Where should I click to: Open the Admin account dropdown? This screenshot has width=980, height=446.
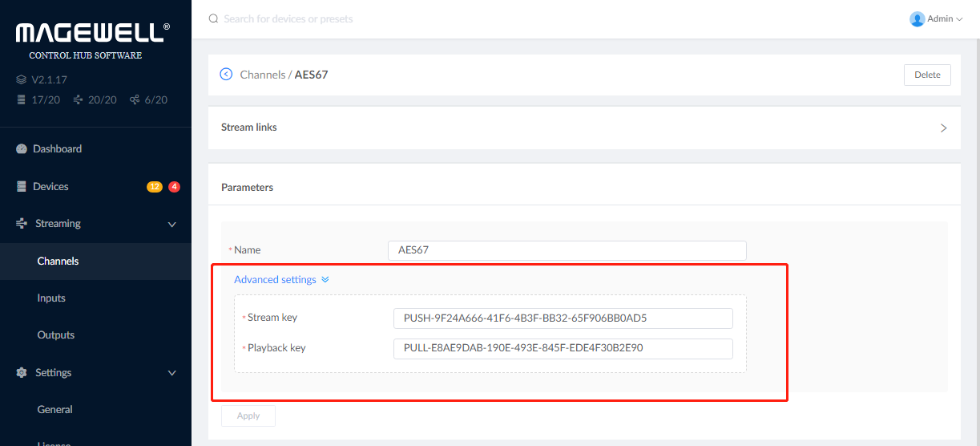click(x=946, y=18)
